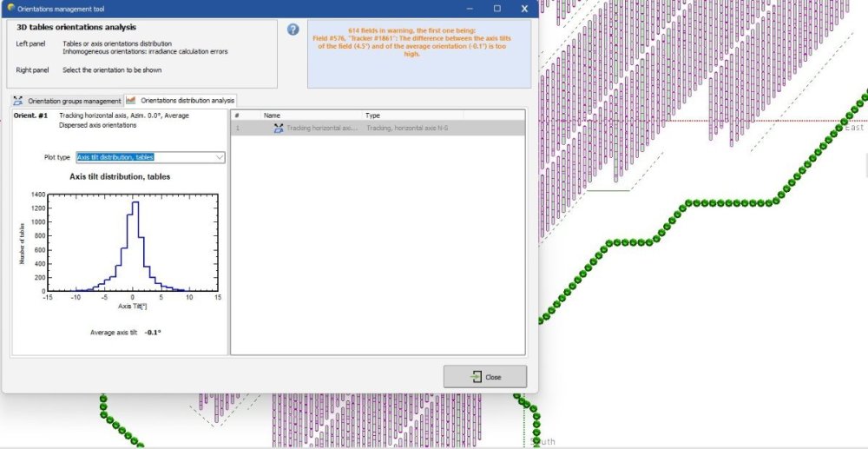Click the tracker icon in the orientation list row

(278, 129)
